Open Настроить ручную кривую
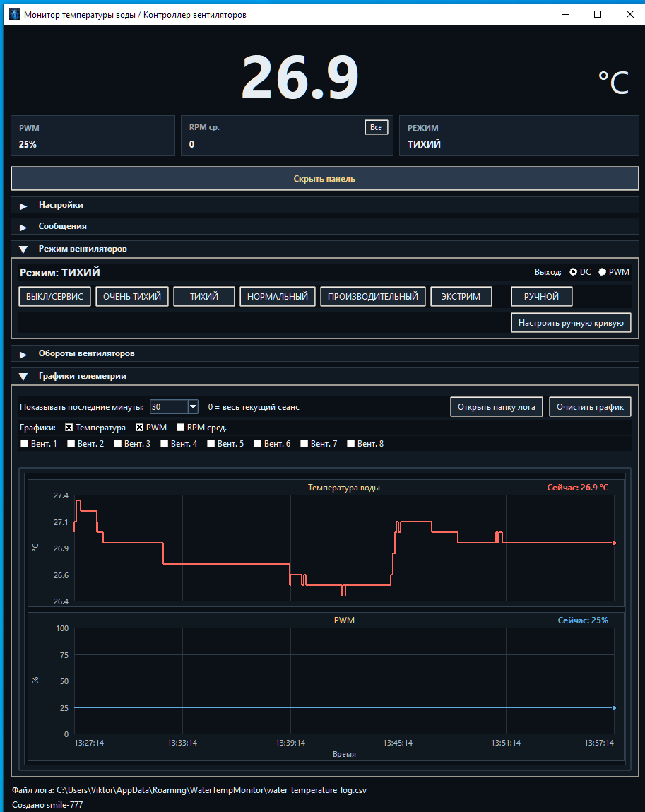Viewport: 645px width, 812px height. [571, 323]
